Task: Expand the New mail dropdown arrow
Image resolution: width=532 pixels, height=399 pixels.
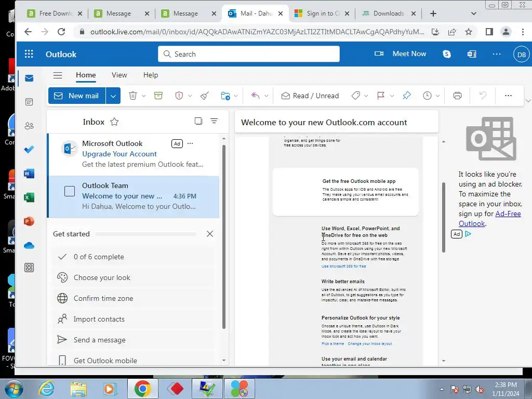Action: 113,96
